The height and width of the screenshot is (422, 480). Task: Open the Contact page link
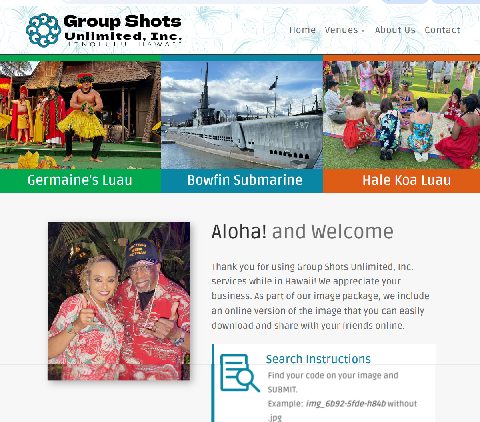tap(442, 30)
